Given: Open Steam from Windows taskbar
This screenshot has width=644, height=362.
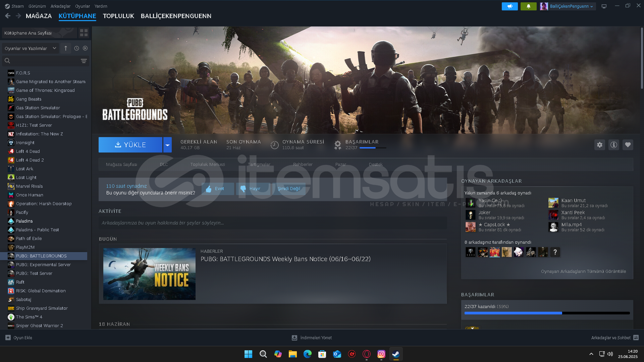Looking at the screenshot, I should coord(396,354).
